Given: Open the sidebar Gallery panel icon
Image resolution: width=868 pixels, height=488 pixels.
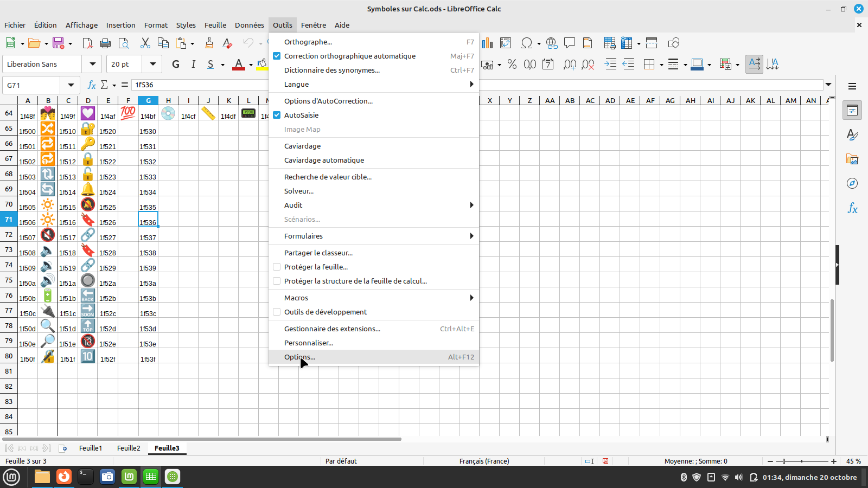Looking at the screenshot, I should 852,159.
